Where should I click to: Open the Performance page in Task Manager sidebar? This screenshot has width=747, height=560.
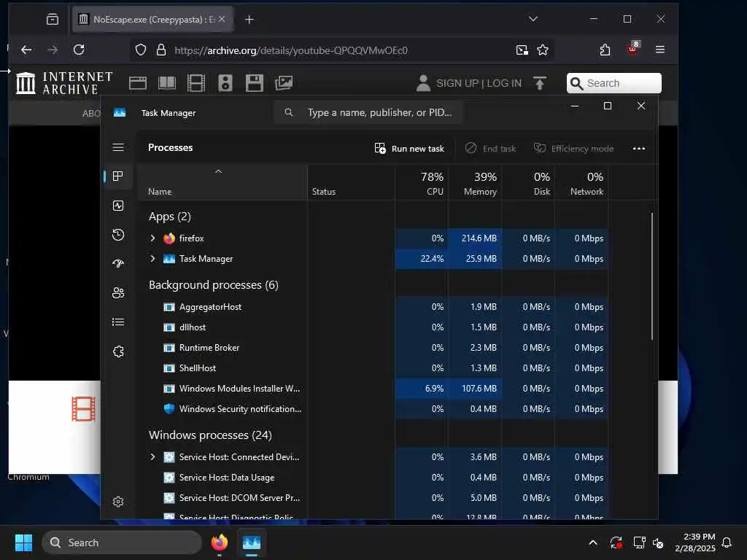(x=118, y=206)
